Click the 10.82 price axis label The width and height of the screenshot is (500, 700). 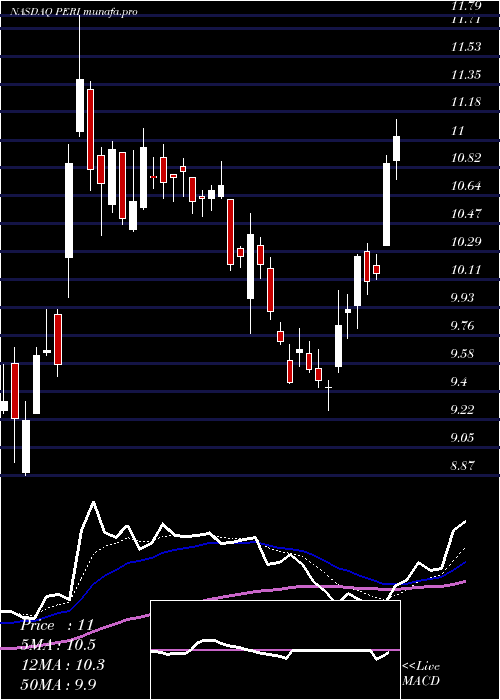tap(466, 158)
